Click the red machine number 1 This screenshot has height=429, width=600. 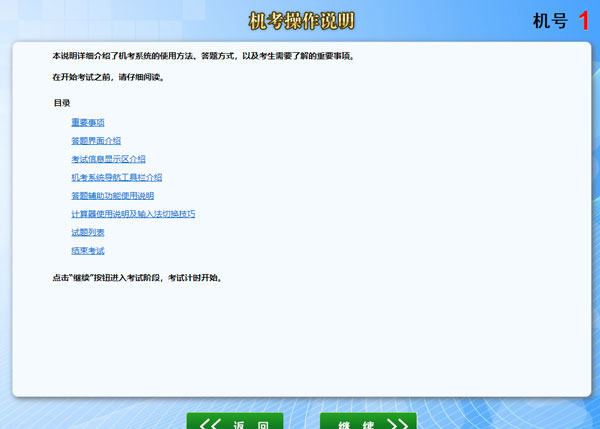(584, 21)
